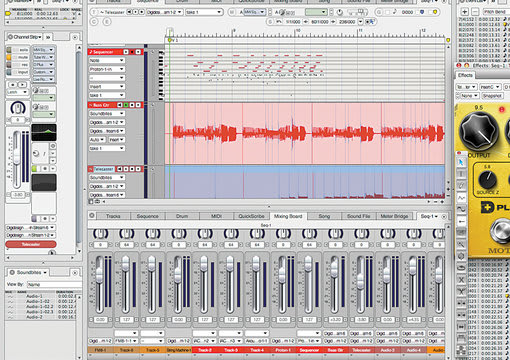
Task: Click the SOURCE Z knob on the D Plus pedal
Action: click(x=487, y=179)
